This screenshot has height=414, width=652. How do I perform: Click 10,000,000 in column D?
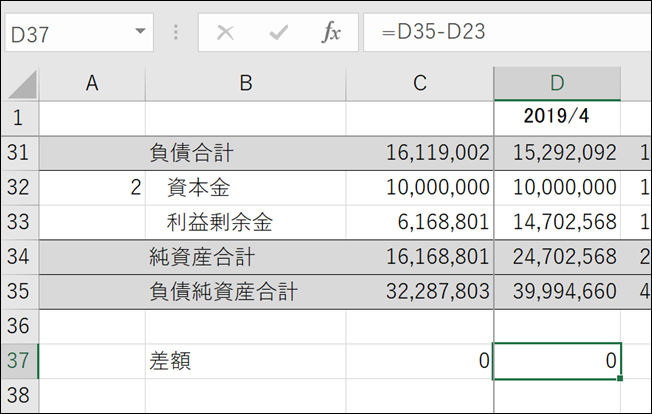[557, 187]
